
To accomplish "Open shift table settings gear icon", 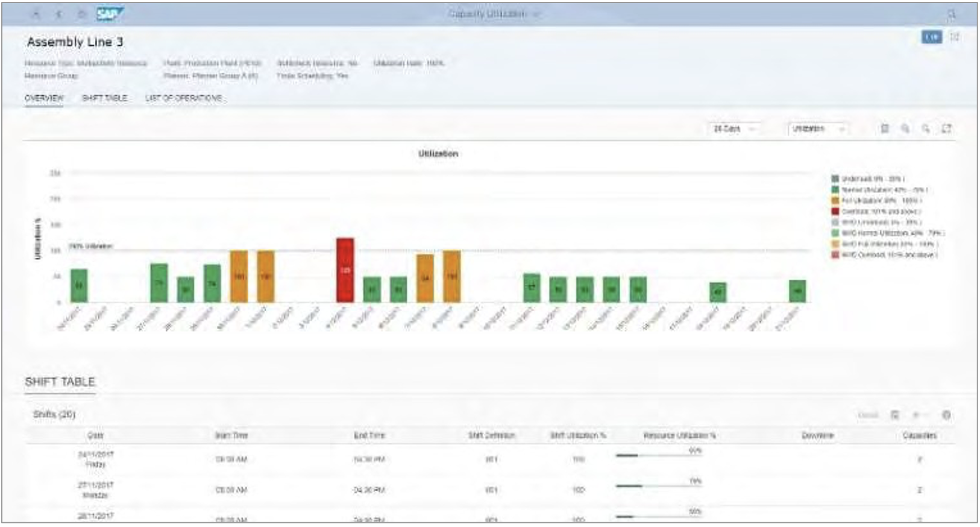I will coord(946,415).
